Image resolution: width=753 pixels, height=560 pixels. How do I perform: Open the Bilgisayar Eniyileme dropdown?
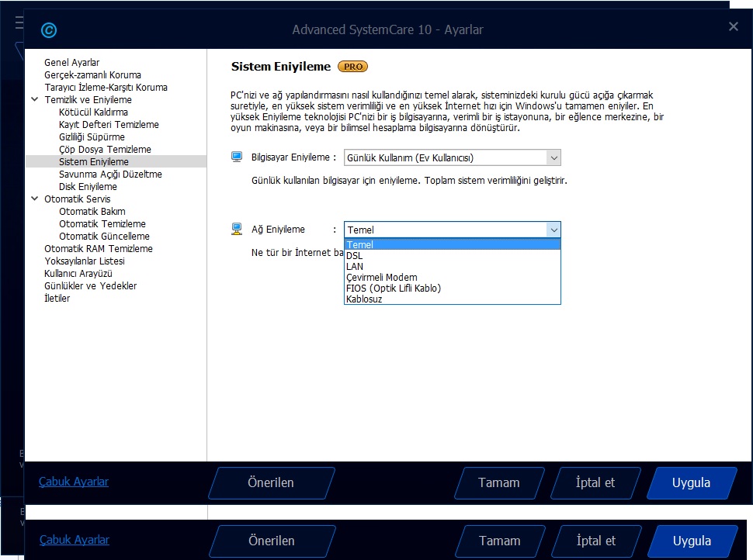point(453,158)
